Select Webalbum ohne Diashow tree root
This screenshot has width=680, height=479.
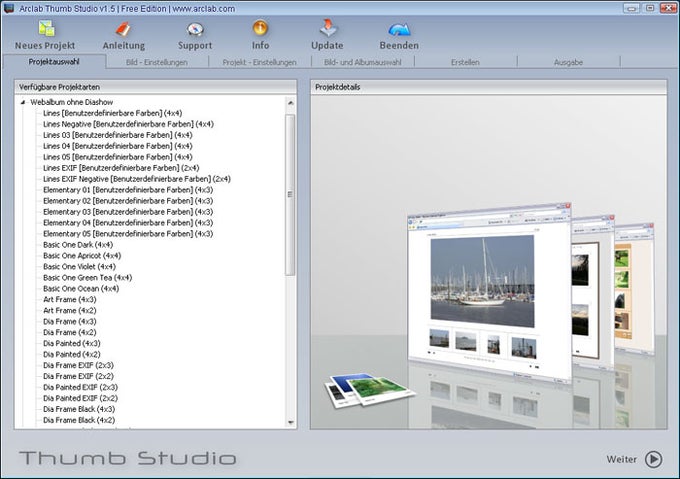click(x=72, y=102)
